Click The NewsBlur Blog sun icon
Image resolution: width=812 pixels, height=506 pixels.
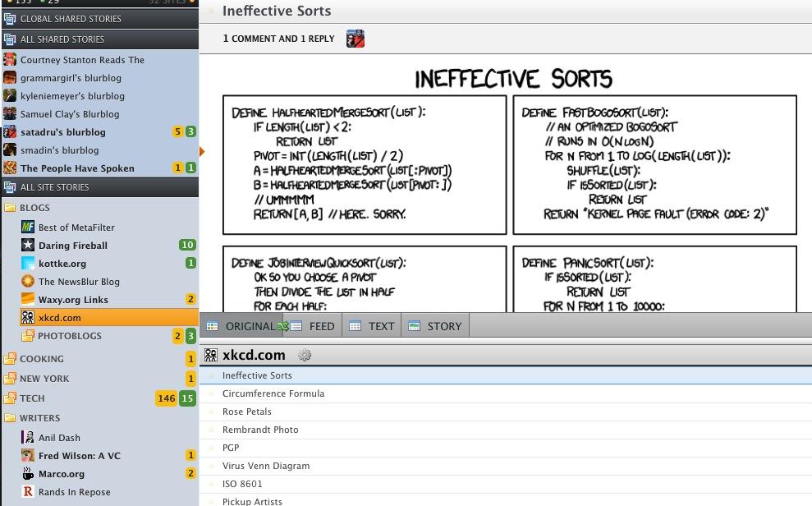(x=28, y=281)
